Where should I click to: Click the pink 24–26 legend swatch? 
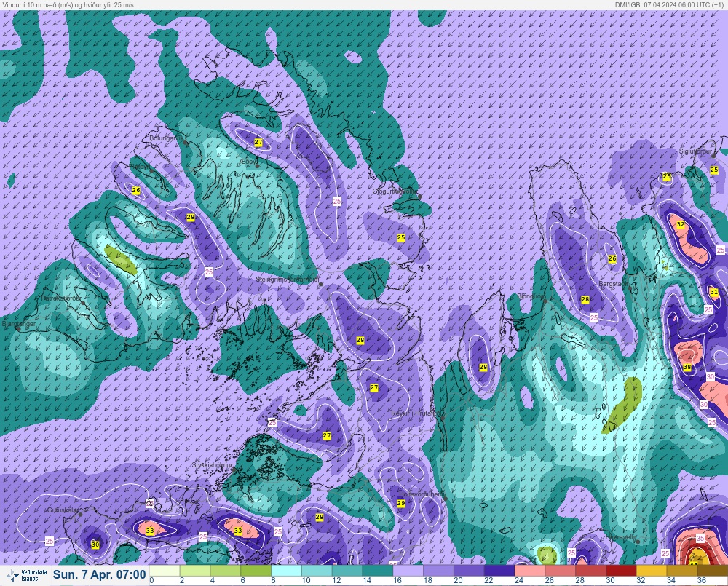coord(530,571)
